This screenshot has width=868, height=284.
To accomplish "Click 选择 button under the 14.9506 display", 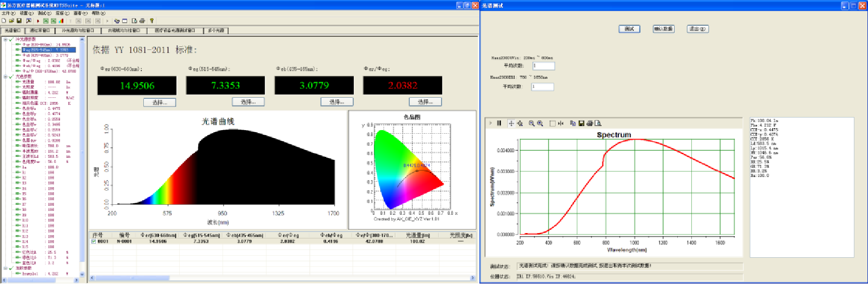I will click(159, 102).
